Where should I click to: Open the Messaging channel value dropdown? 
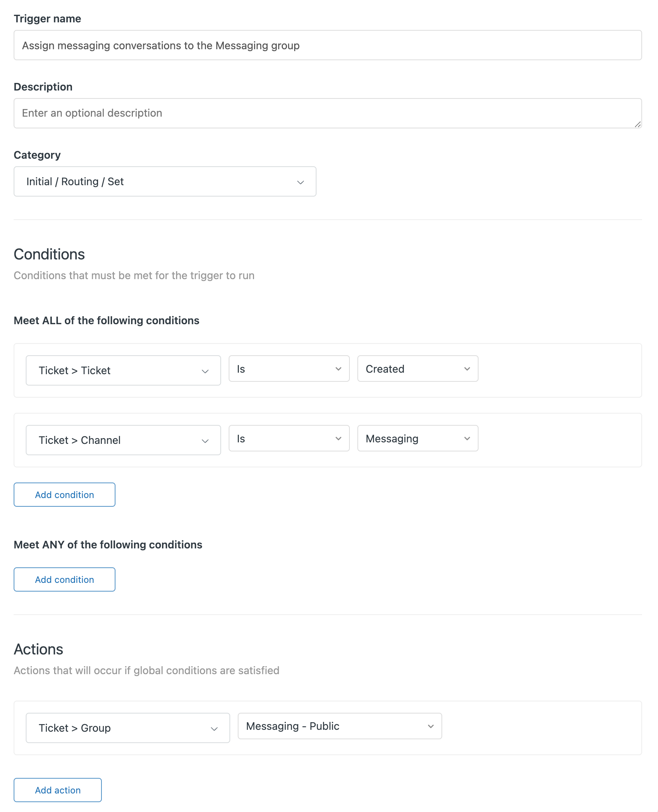click(x=417, y=439)
